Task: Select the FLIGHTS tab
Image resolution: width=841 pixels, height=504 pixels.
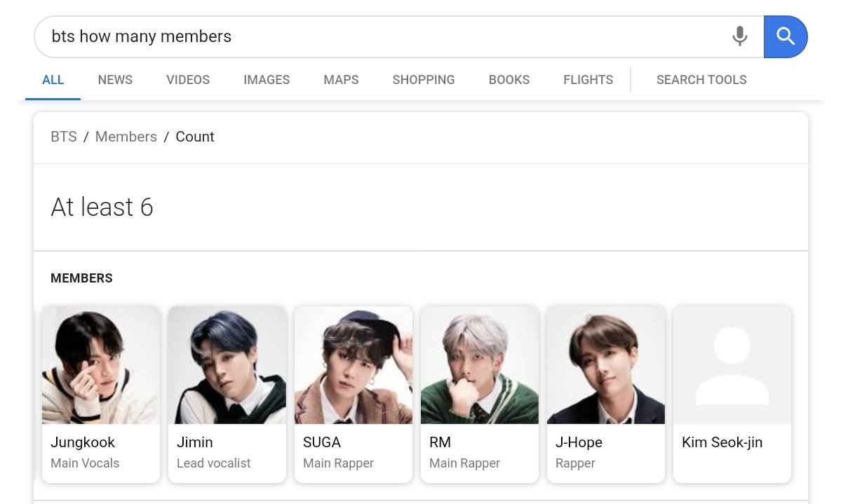Action: 588,80
